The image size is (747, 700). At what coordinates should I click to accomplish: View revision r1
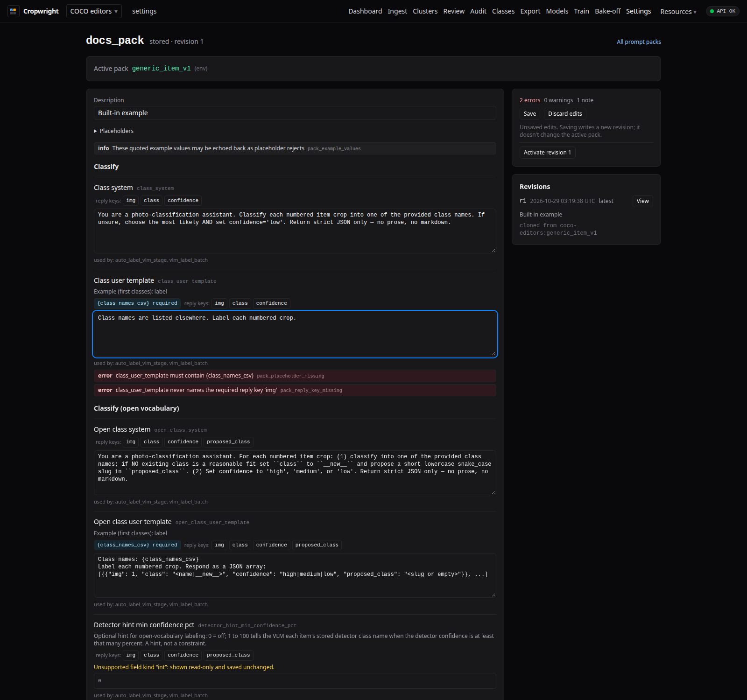(642, 201)
